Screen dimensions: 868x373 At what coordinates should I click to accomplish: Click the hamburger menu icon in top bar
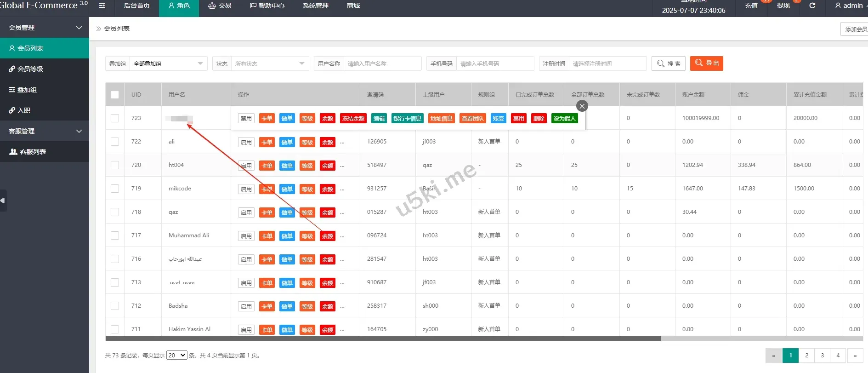[x=102, y=6]
